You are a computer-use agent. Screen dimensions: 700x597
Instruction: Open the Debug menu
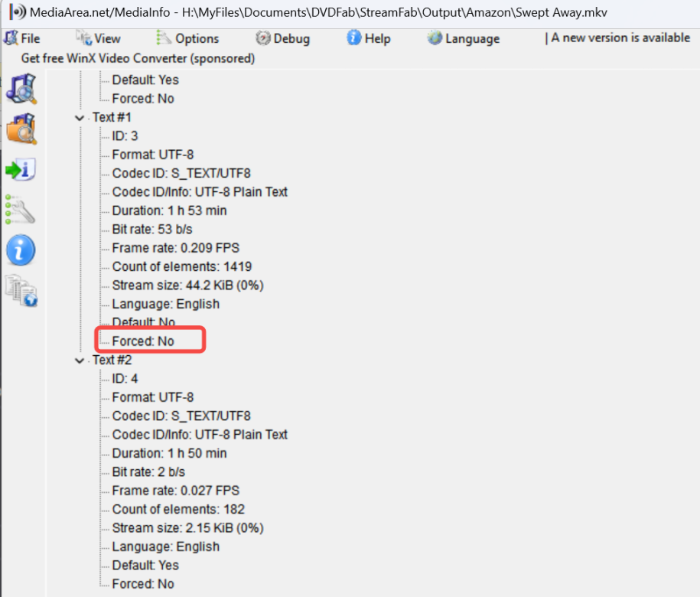(282, 38)
